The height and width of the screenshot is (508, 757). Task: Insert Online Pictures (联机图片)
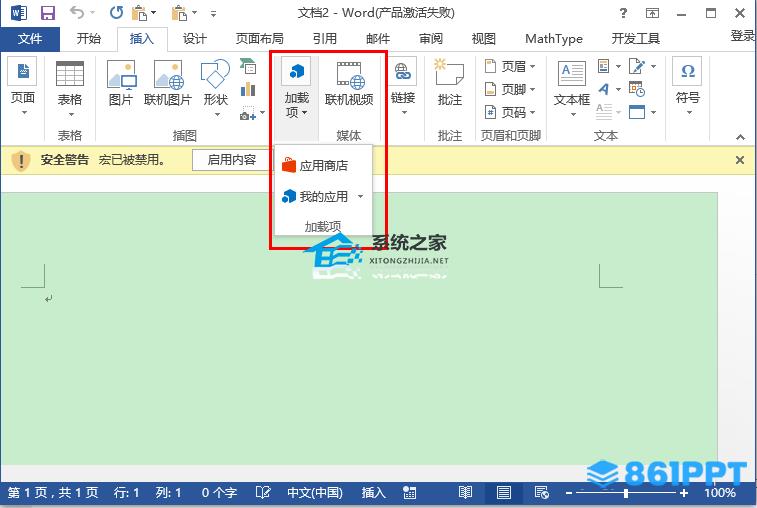click(168, 83)
